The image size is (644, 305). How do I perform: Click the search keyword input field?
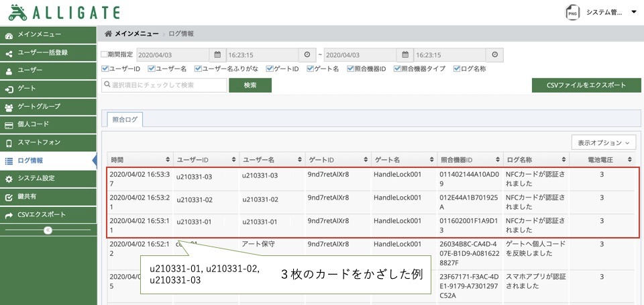[x=164, y=85]
